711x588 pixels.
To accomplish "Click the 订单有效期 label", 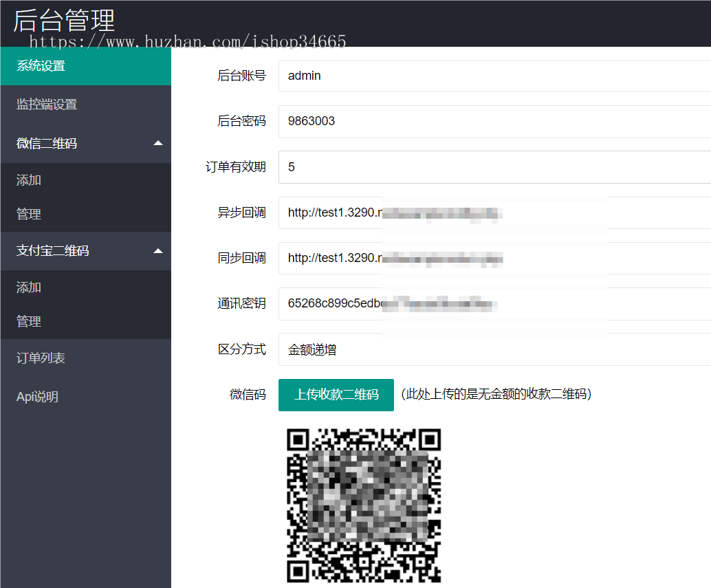I will (x=236, y=167).
